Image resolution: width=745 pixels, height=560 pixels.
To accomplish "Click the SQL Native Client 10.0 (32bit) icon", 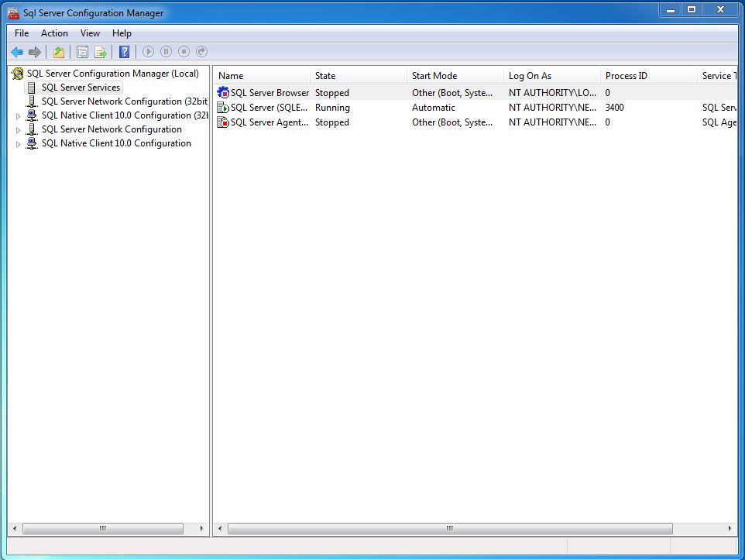I will pos(31,115).
